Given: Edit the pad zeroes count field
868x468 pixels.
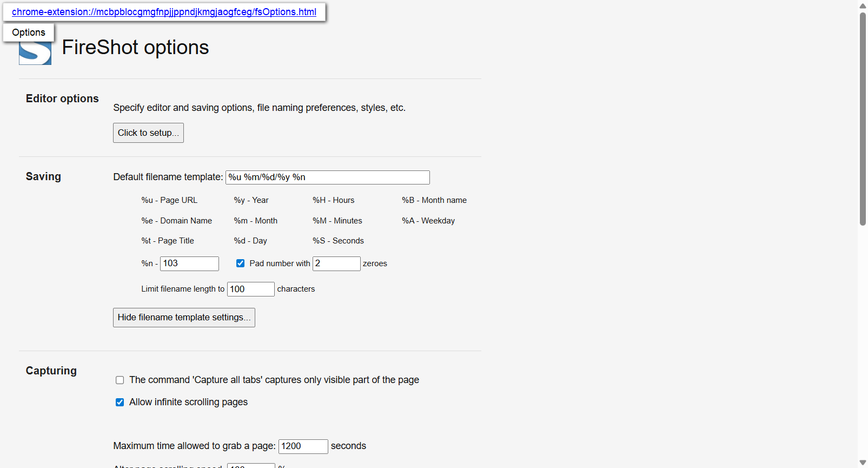Looking at the screenshot, I should coord(336,263).
